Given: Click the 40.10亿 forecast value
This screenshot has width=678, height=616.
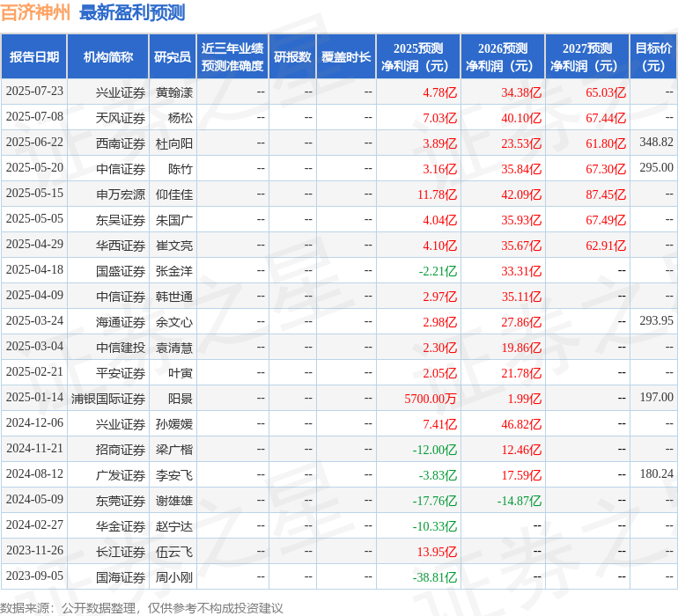Looking at the screenshot, I should pyautogui.click(x=521, y=118).
